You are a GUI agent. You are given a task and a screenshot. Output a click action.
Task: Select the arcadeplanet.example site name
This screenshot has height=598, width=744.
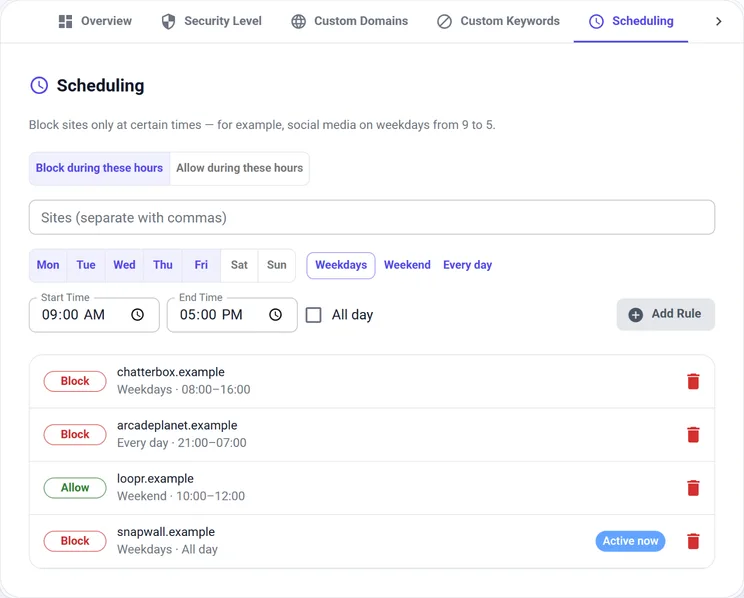click(x=177, y=425)
